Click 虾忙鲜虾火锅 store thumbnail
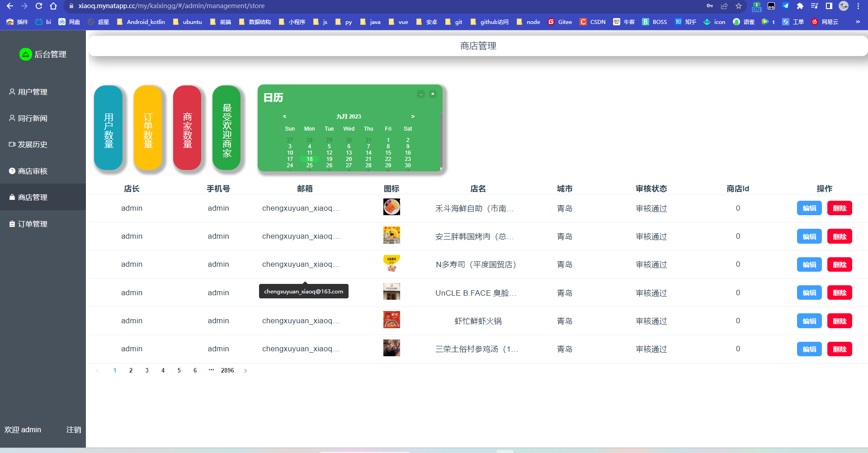The height and width of the screenshot is (453, 868). pos(392,320)
